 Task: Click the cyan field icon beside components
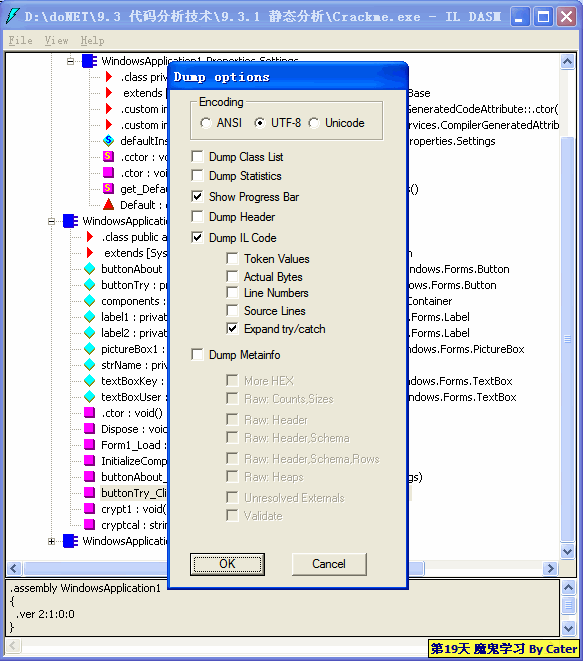[x=89, y=301]
